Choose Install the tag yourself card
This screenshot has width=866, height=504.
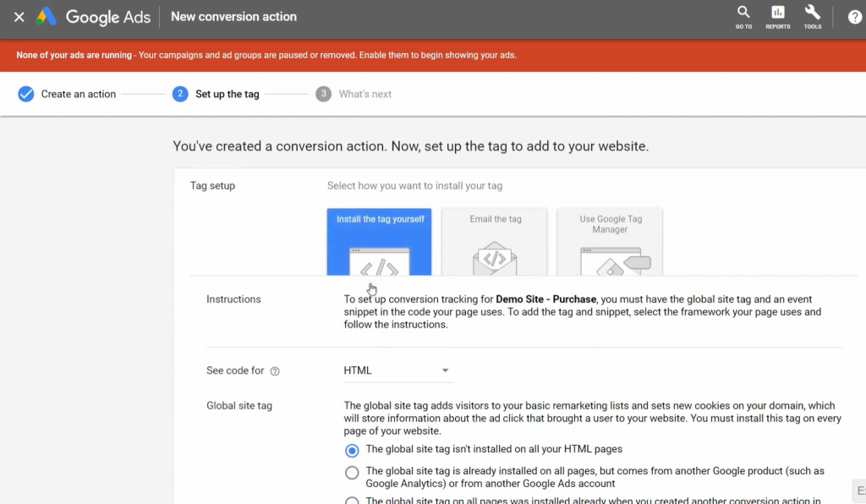pyautogui.click(x=379, y=242)
